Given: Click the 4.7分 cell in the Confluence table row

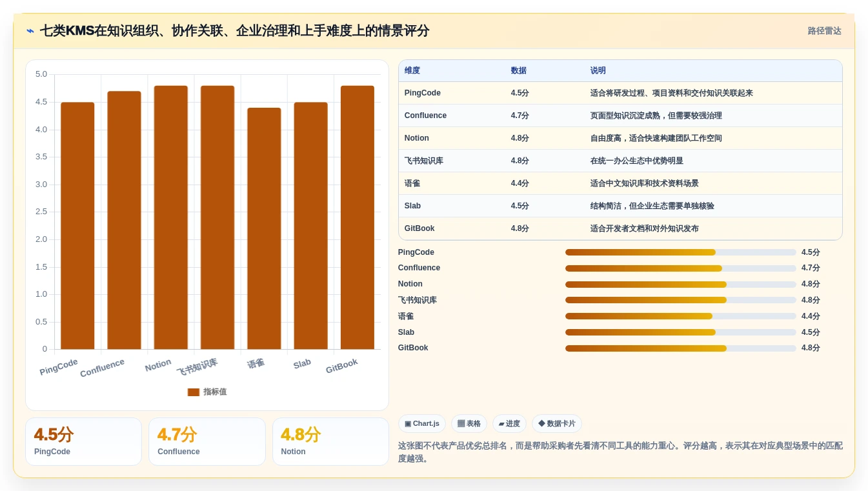Looking at the screenshot, I should [520, 115].
